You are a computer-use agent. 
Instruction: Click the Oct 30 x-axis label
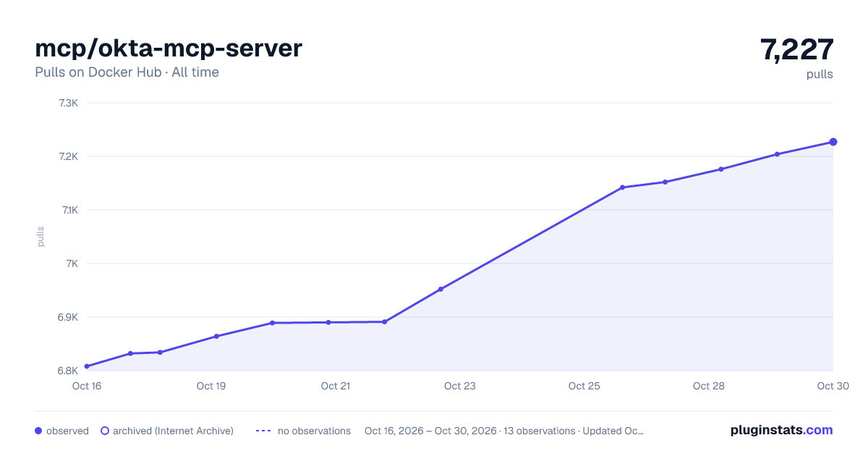[832, 386]
